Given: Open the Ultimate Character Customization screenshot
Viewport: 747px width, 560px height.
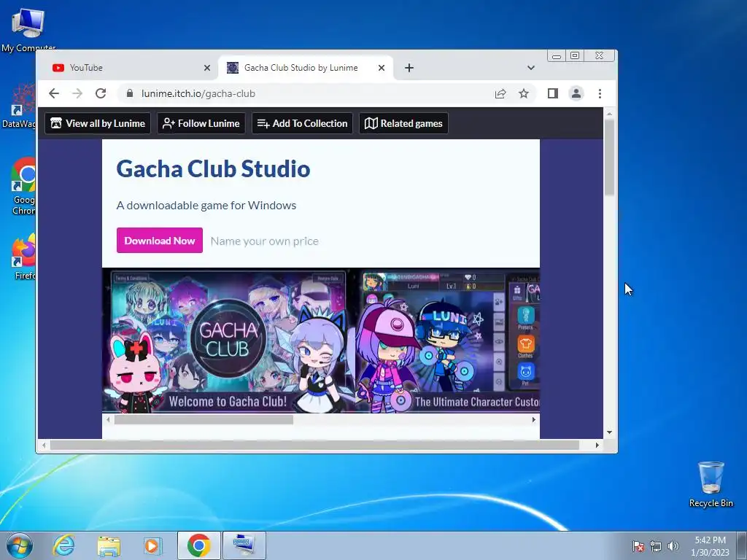Looking at the screenshot, I should click(x=448, y=340).
